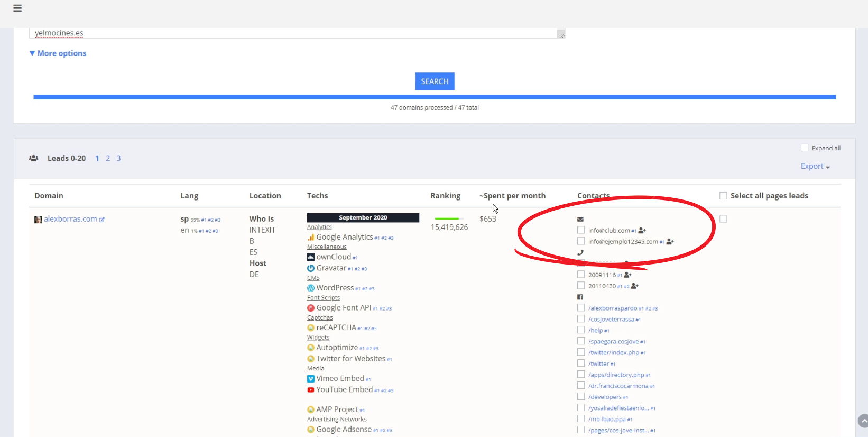Click the phone icon in Contacts

[580, 252]
